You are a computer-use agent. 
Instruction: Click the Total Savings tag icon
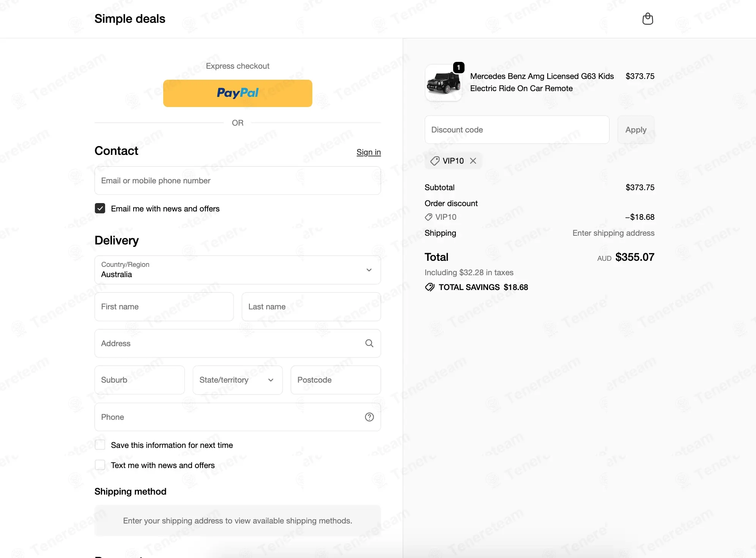pyautogui.click(x=430, y=287)
